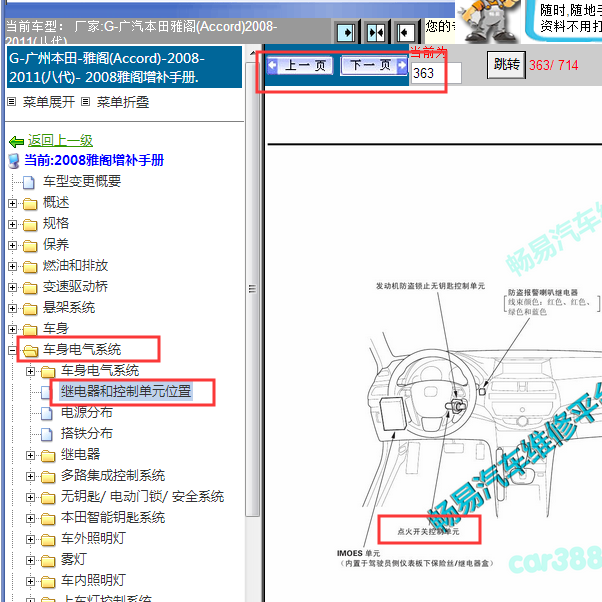The width and height of the screenshot is (602, 602).
Task: Click the 规格 folder icon
Action: click(30, 225)
